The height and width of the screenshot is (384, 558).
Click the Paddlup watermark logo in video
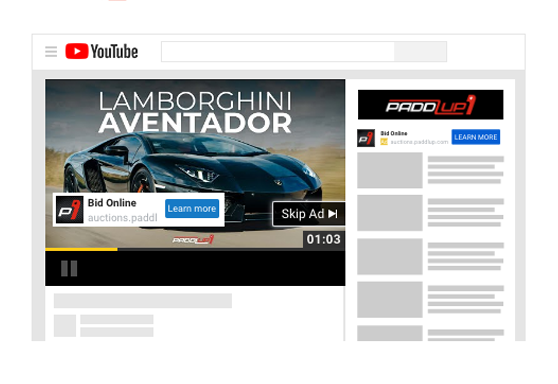pyautogui.click(x=194, y=240)
